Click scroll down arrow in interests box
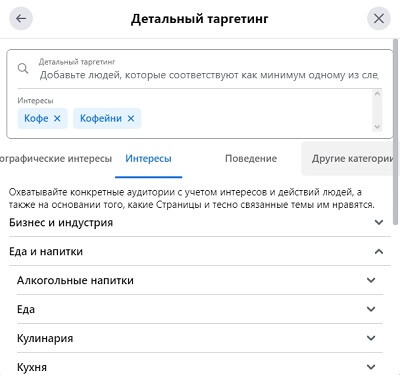The height and width of the screenshot is (375, 400). click(377, 126)
